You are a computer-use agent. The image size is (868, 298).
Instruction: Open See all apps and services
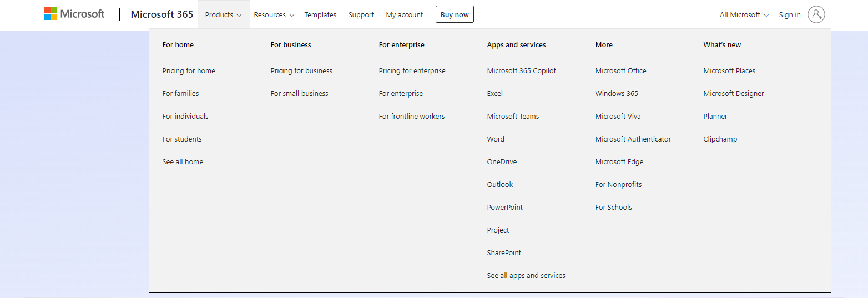526,276
